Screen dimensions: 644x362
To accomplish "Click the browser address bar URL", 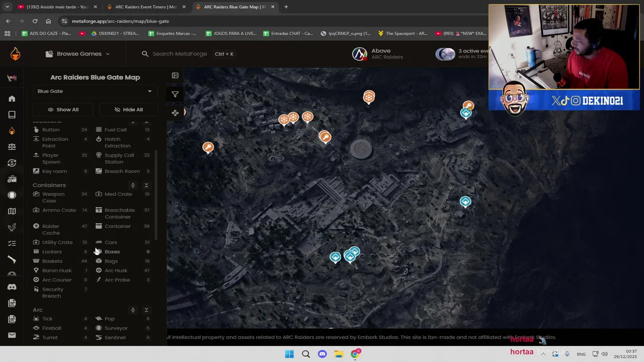I will coord(120,21).
